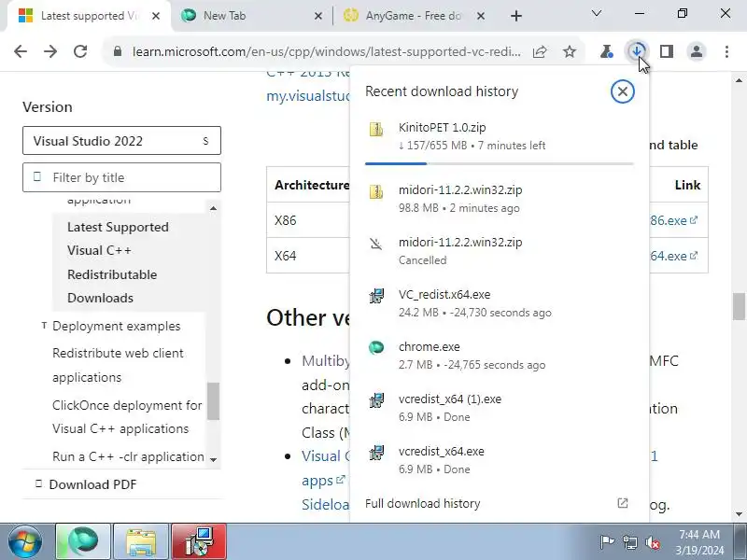747x560 pixels.
Task: Bookmark this page with the star icon
Action: click(570, 51)
